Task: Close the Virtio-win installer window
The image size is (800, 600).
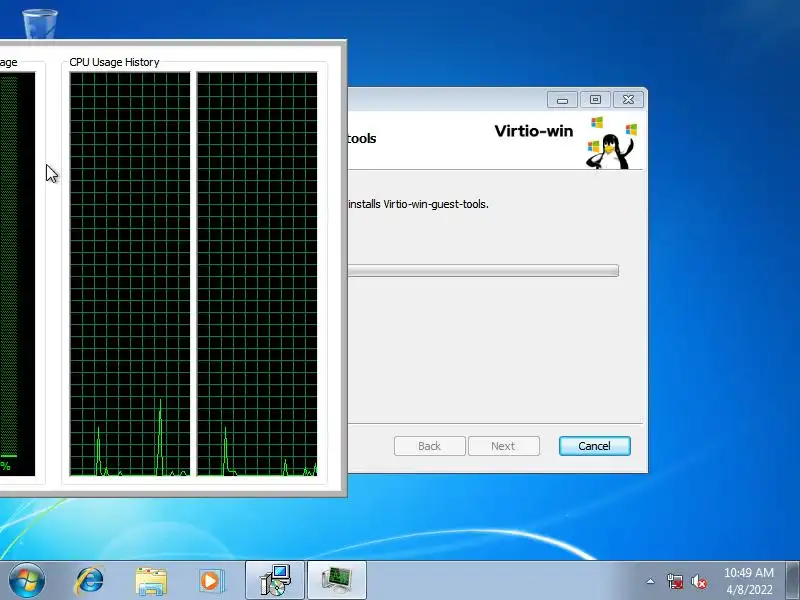Action: click(x=628, y=99)
